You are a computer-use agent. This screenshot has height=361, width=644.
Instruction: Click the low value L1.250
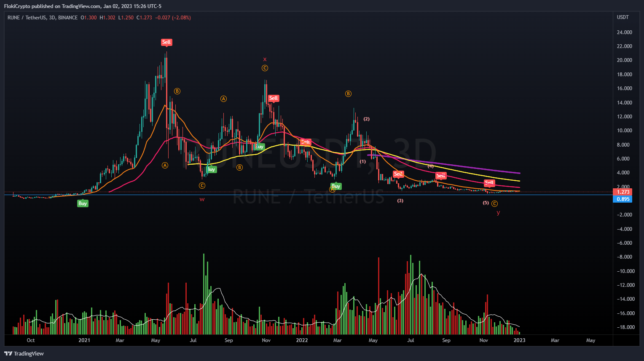(x=126, y=18)
